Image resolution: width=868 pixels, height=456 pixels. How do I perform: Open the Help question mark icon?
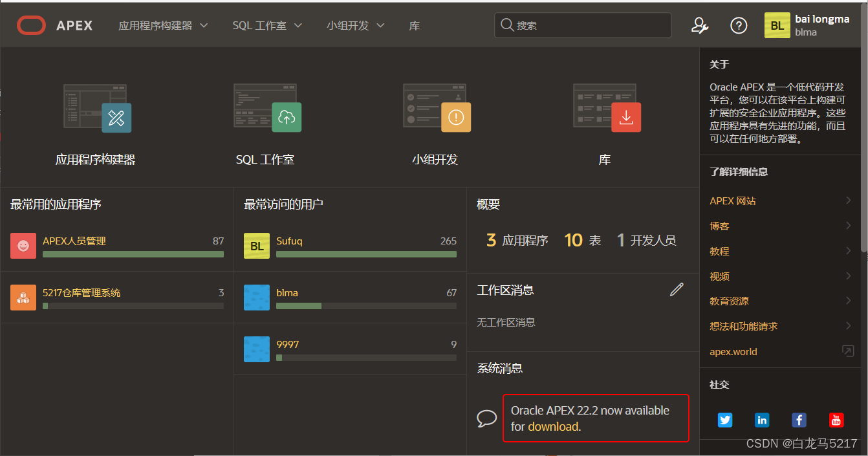tap(739, 25)
